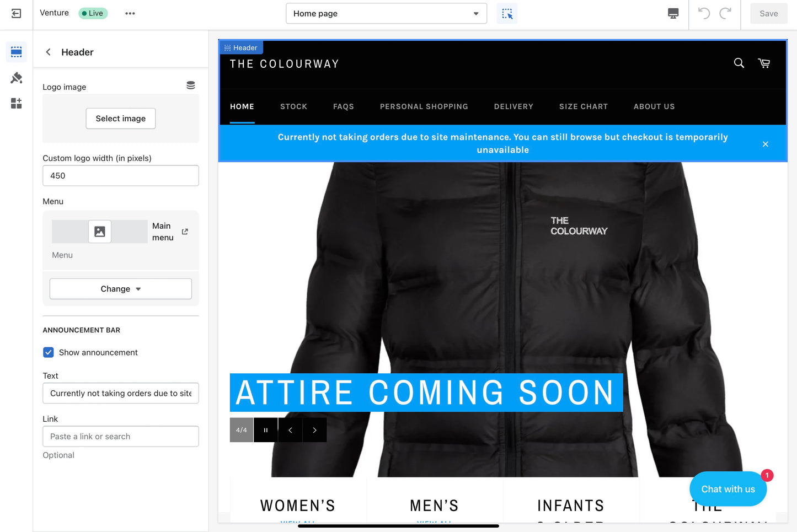This screenshot has width=797, height=532.
Task: Open the Chat with us button
Action: pyautogui.click(x=728, y=489)
